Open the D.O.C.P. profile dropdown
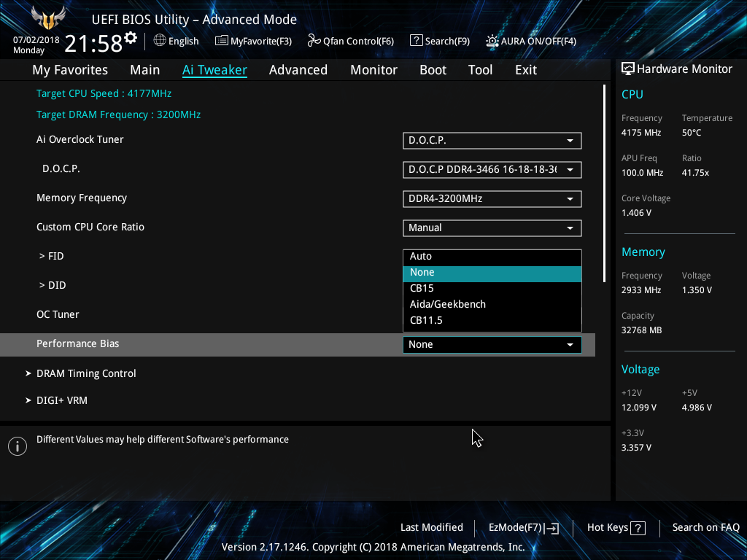The width and height of the screenshot is (747, 560). tap(492, 169)
